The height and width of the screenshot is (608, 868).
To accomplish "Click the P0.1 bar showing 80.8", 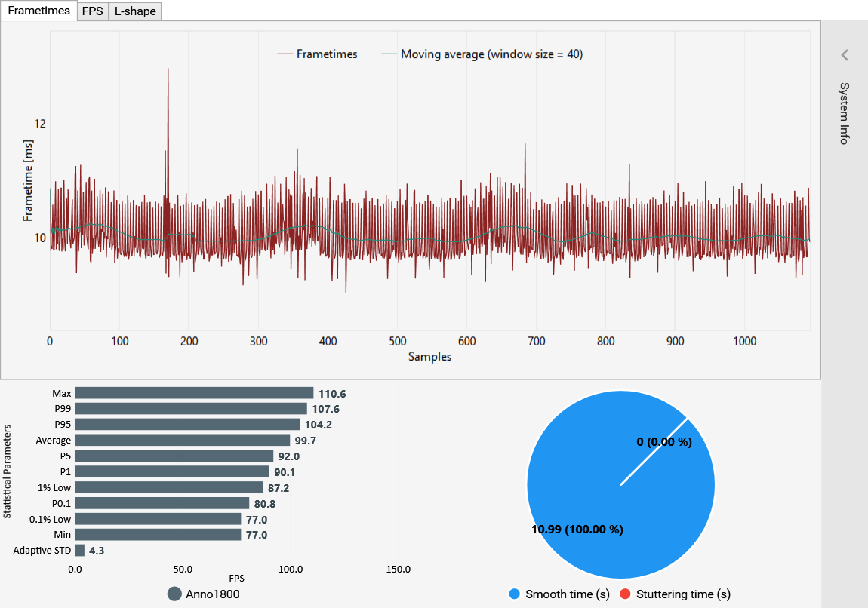I will [162, 503].
